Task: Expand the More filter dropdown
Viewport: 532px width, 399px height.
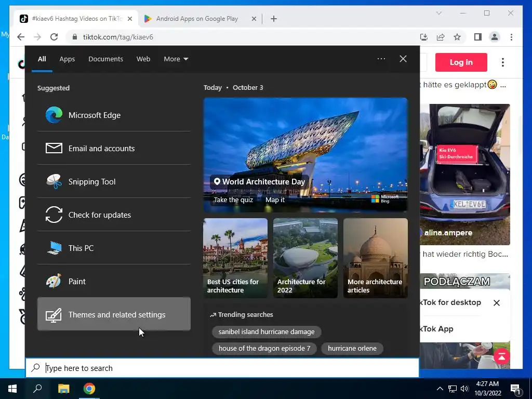Action: click(176, 59)
